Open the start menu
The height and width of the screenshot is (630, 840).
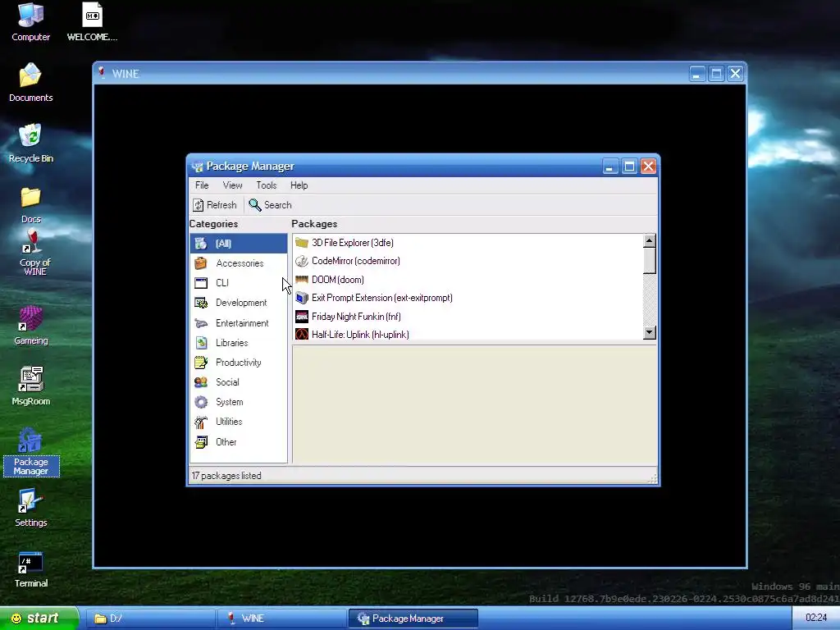[39, 619]
